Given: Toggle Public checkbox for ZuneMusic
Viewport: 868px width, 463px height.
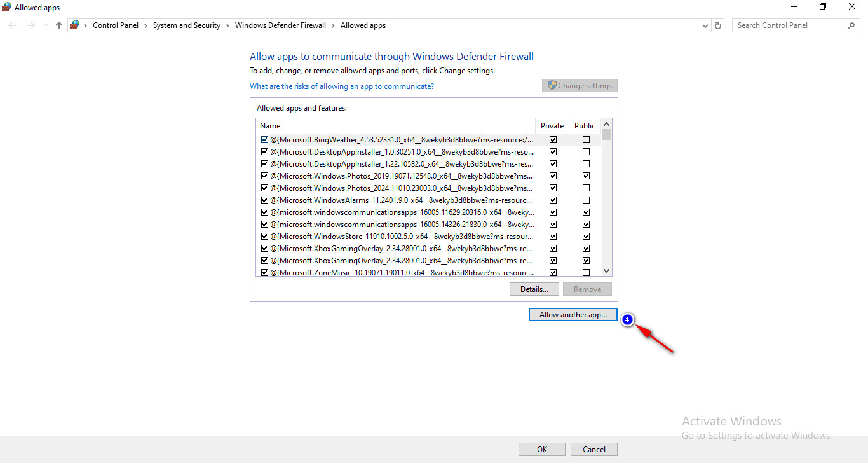Looking at the screenshot, I should (586, 272).
